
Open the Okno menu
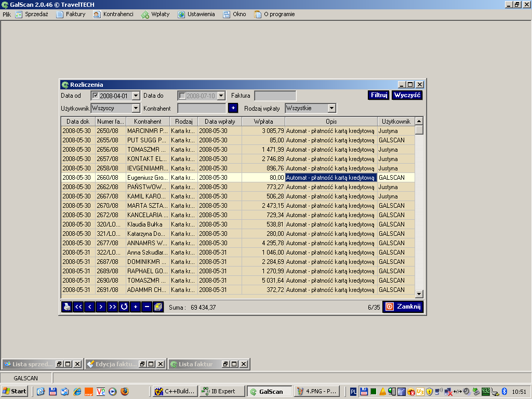click(x=234, y=14)
